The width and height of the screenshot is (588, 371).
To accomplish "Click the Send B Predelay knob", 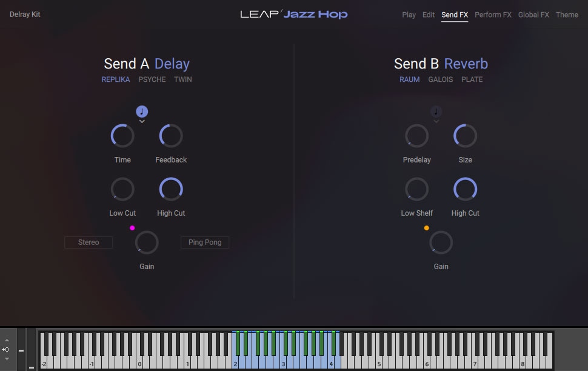I will click(x=416, y=136).
